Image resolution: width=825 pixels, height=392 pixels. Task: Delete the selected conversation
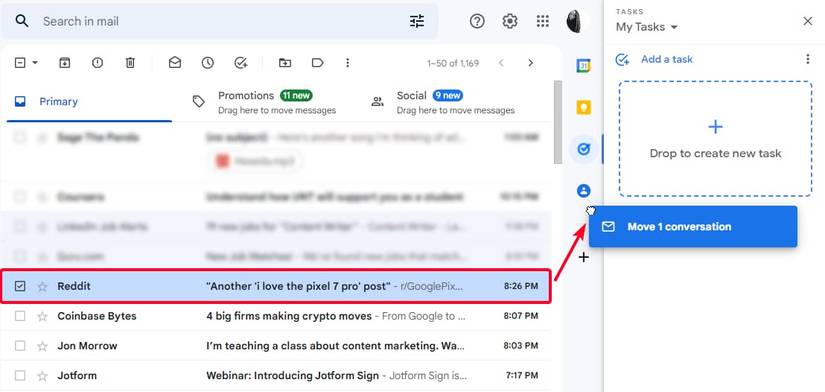[x=130, y=63]
